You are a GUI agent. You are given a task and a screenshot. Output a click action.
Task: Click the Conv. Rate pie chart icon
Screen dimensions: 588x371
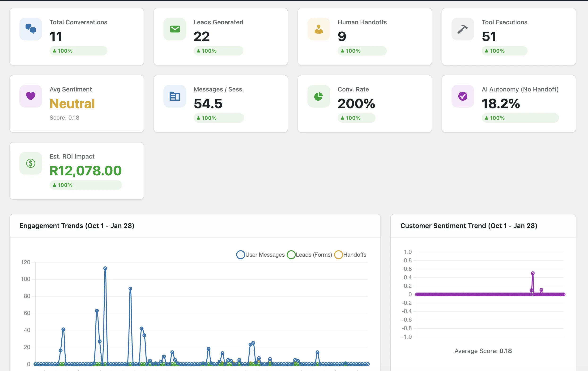[x=318, y=96]
